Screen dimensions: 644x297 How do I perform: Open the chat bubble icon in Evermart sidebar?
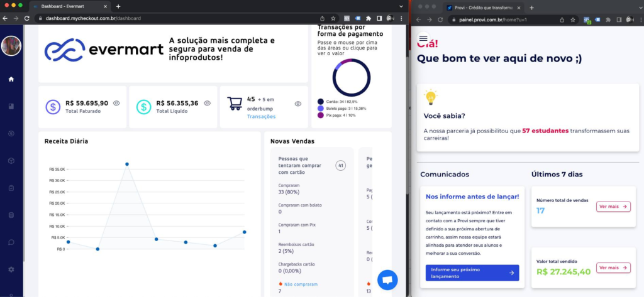pyautogui.click(x=11, y=242)
